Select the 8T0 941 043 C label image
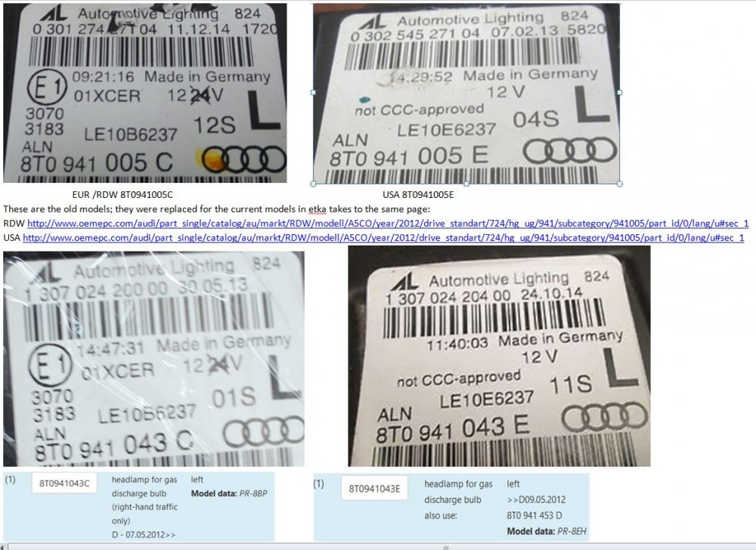Screen dimensions: 756x550 click(x=153, y=359)
